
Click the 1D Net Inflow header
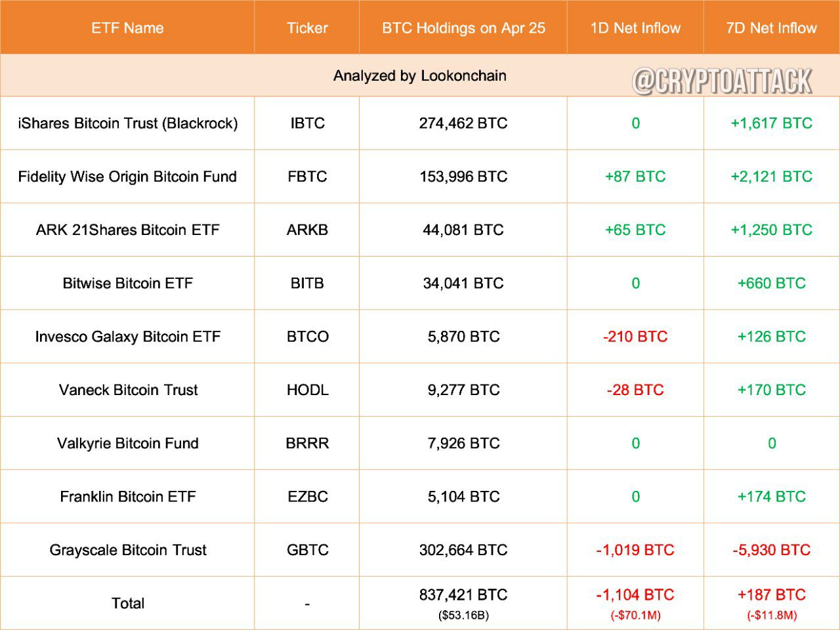pos(635,28)
